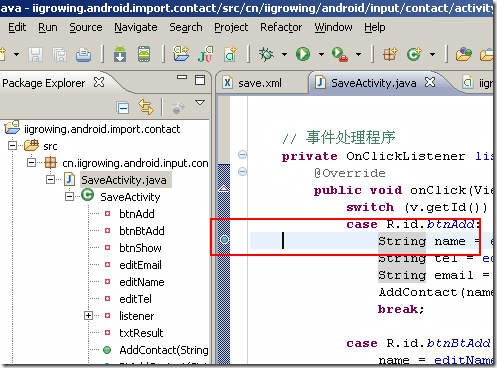Viewport: 497px width, 368px height.
Task: Open the Android SDK Manager icon
Action: 120,54
